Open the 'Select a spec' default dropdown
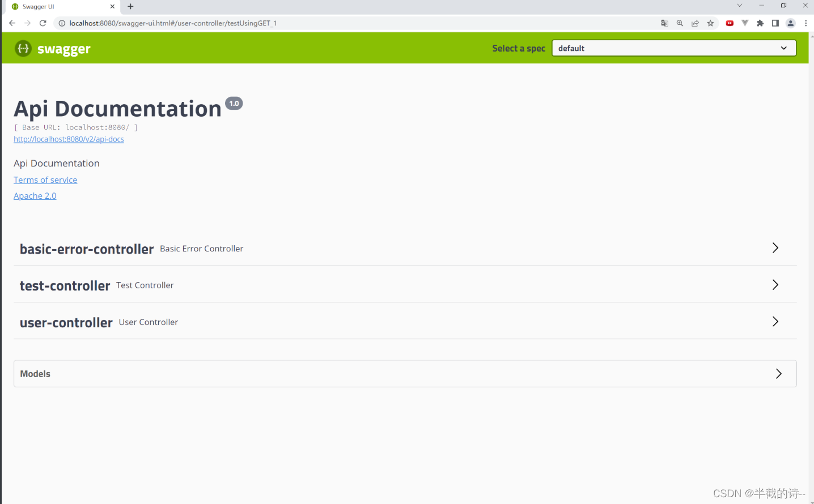This screenshot has width=814, height=504. (673, 48)
